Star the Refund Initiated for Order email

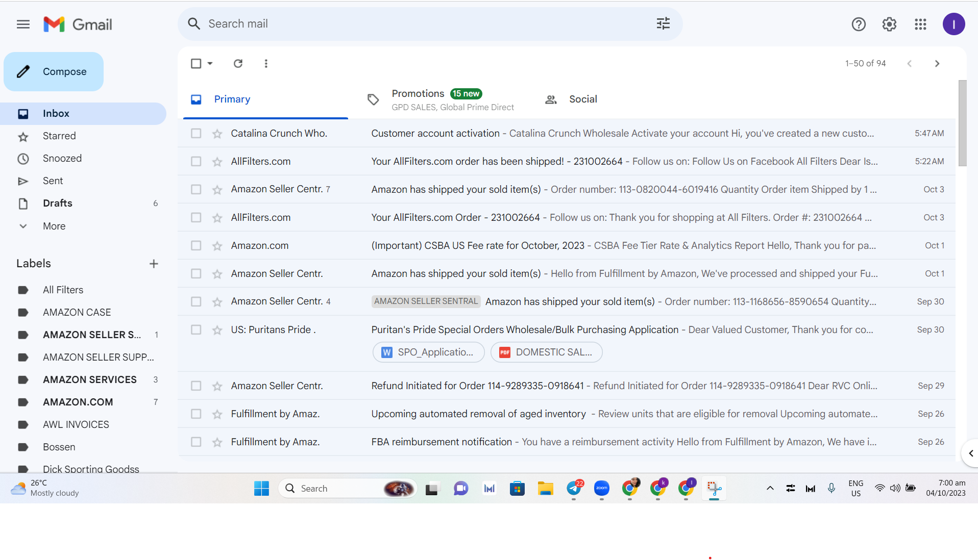tap(217, 386)
